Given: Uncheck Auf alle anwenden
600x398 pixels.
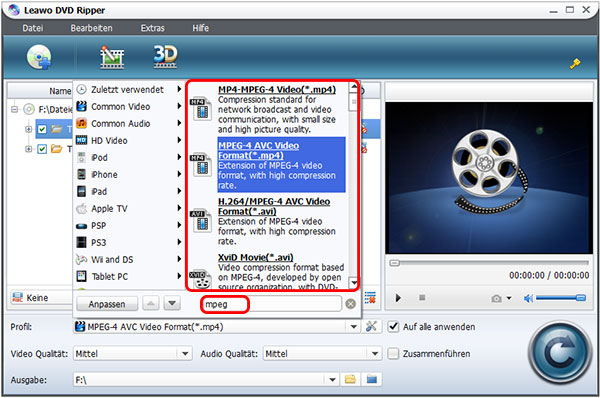Looking at the screenshot, I should coord(393,327).
